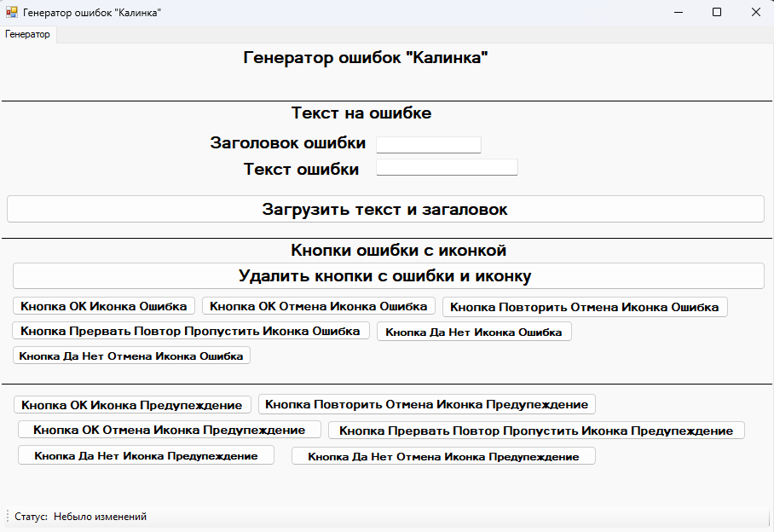Select Кнопка Прервать Повтор Пропустить Иконка Предупеждение
Viewport: 774px width, 532px height.
[536, 431]
